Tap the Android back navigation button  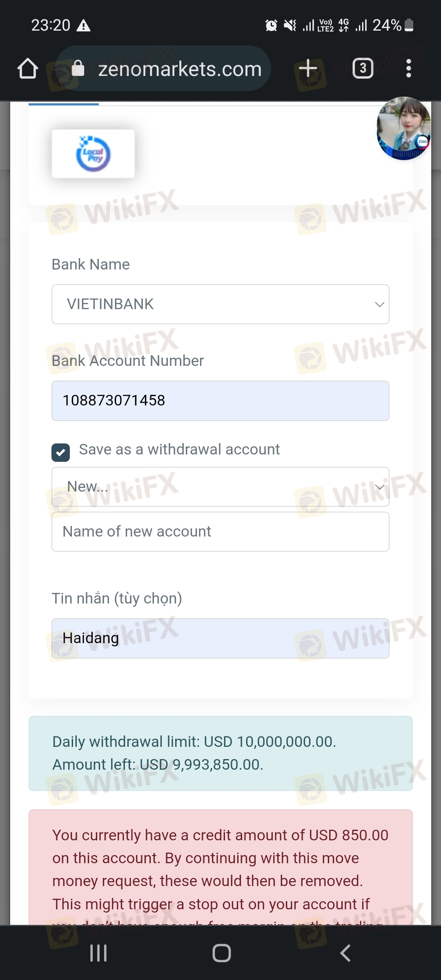coord(345,953)
